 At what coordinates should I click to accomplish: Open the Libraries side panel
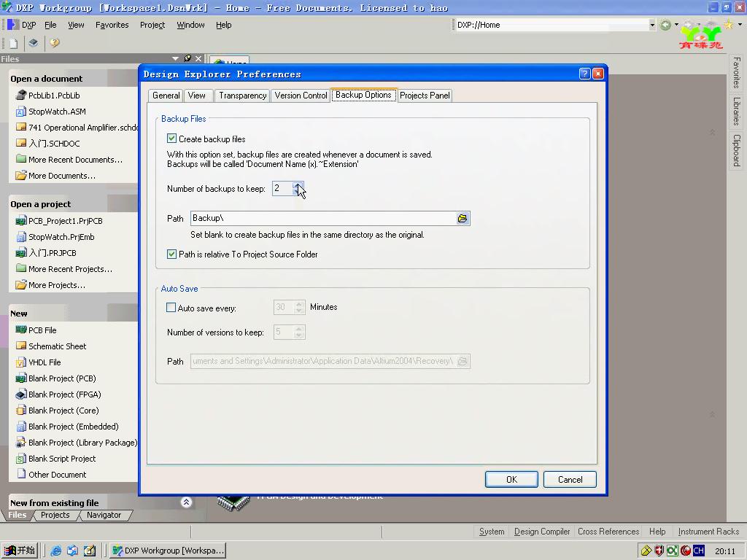pos(737,112)
